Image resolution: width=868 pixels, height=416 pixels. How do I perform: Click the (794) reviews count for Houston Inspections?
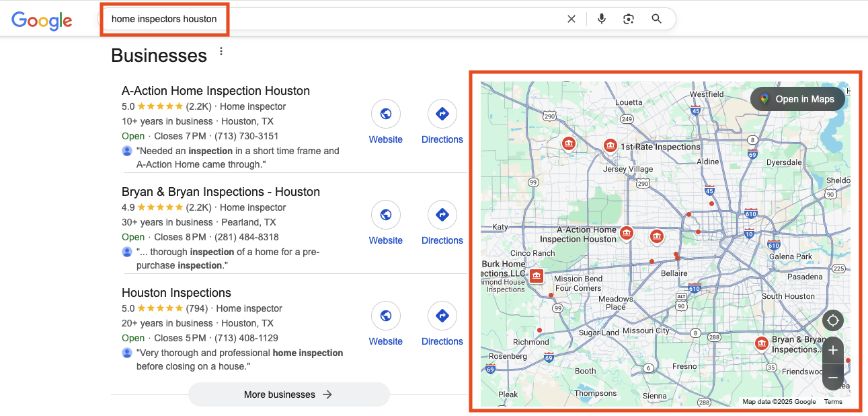(197, 308)
